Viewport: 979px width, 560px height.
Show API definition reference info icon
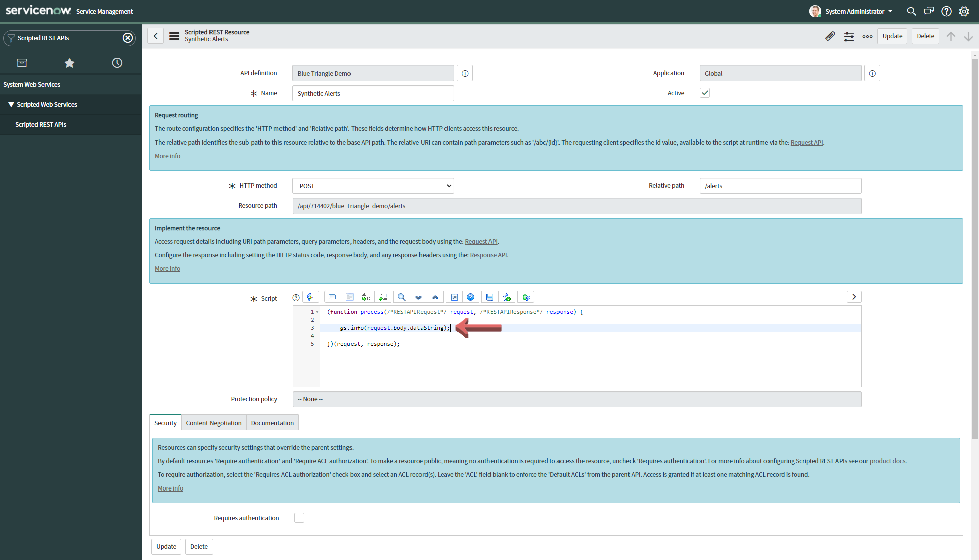tap(465, 74)
